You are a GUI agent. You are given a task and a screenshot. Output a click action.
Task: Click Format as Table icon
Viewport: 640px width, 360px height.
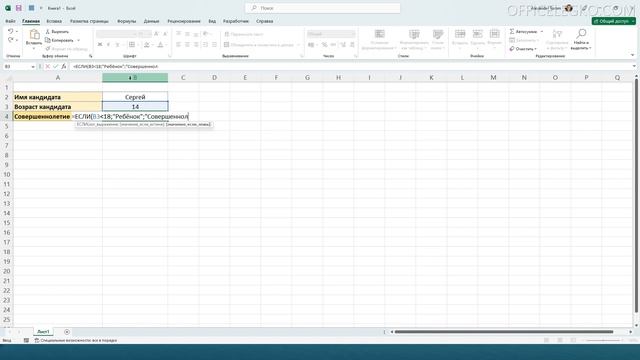coord(414,34)
